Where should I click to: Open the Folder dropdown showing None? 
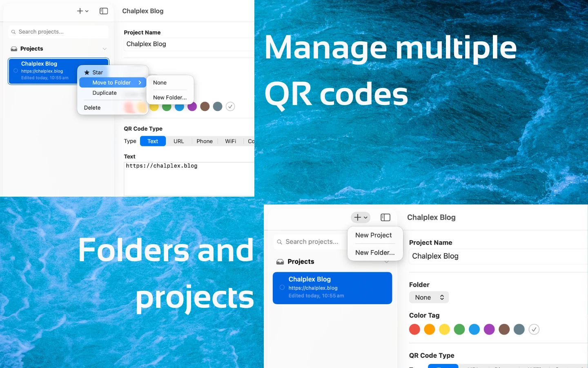(429, 297)
